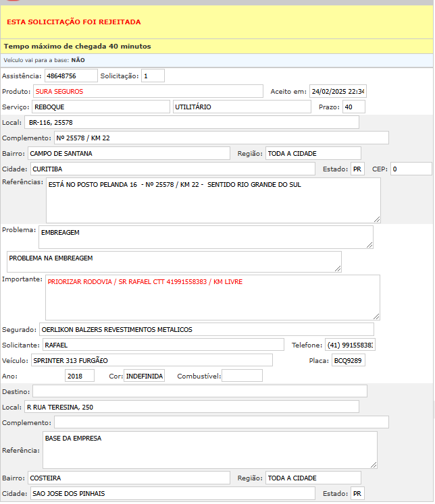
Task: Focus the empty Combustível field
Action: (242, 376)
